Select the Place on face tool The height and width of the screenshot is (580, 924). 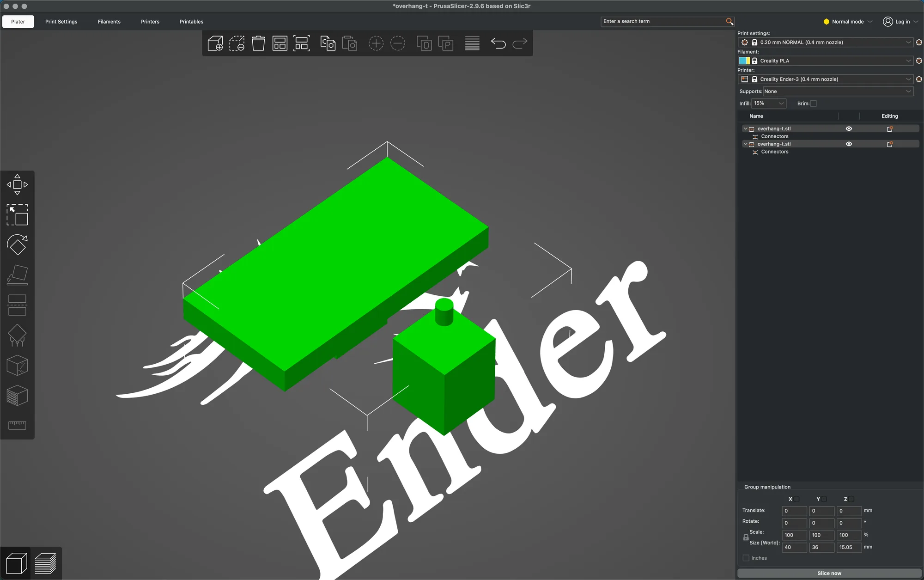point(17,275)
